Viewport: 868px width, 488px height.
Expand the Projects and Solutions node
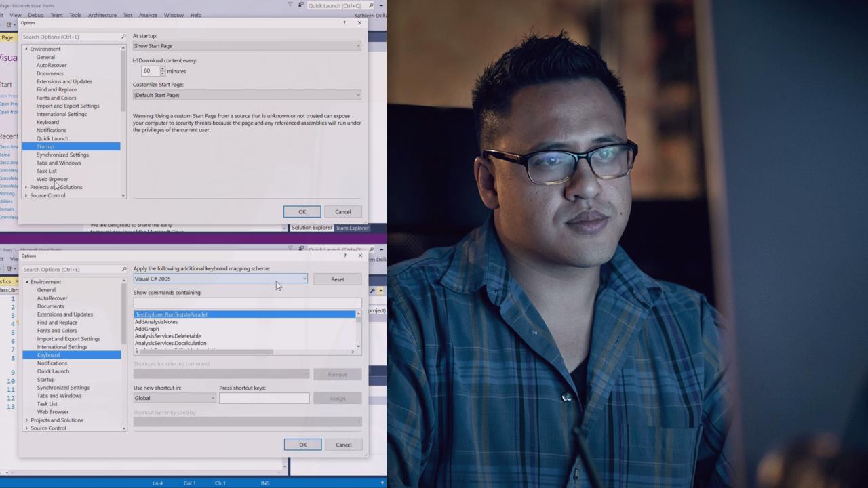click(26, 187)
